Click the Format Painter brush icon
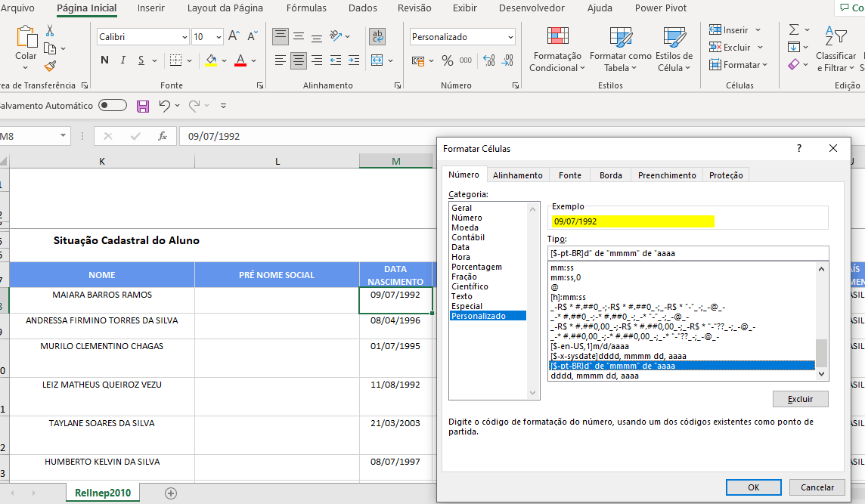 (50, 66)
